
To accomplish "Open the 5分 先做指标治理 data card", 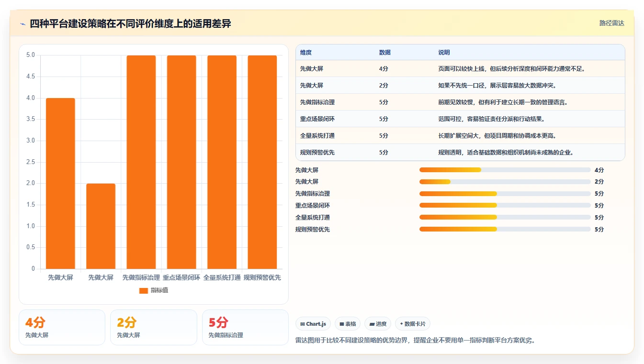I will click(x=245, y=327).
